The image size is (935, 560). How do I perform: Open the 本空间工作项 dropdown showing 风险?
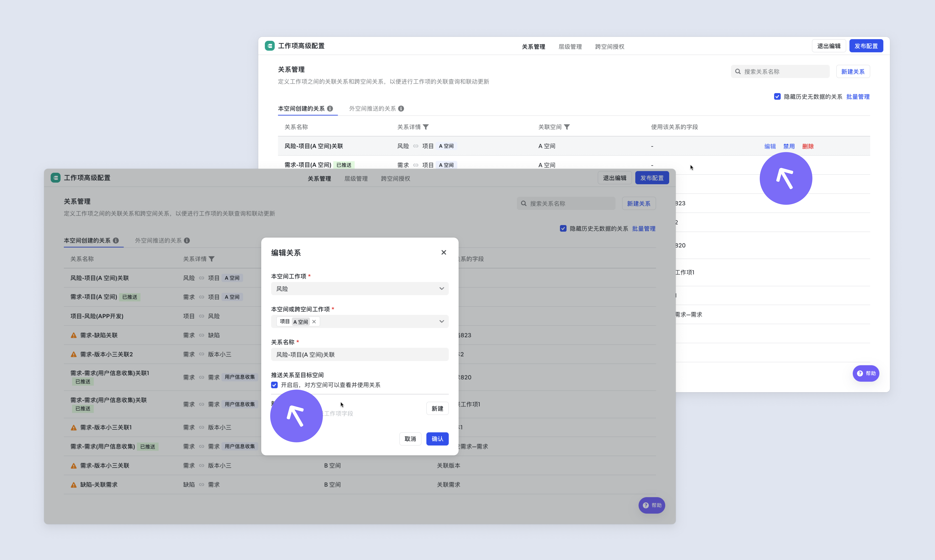pyautogui.click(x=360, y=289)
